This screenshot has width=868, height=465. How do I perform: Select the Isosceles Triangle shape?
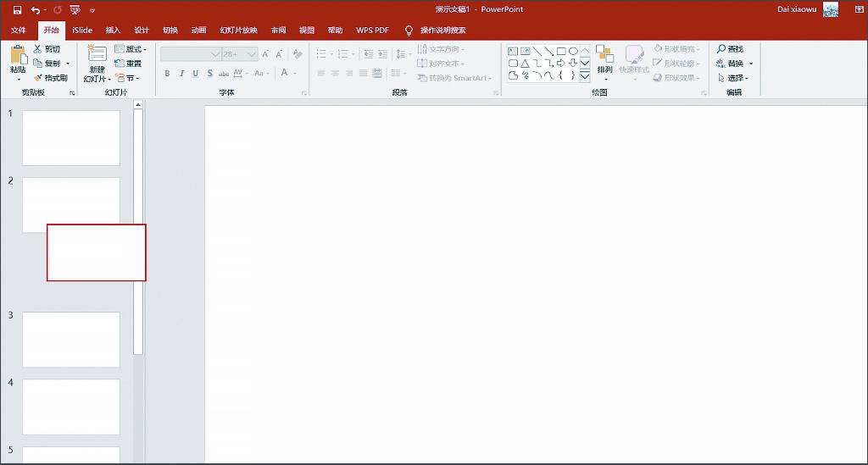tap(525, 64)
